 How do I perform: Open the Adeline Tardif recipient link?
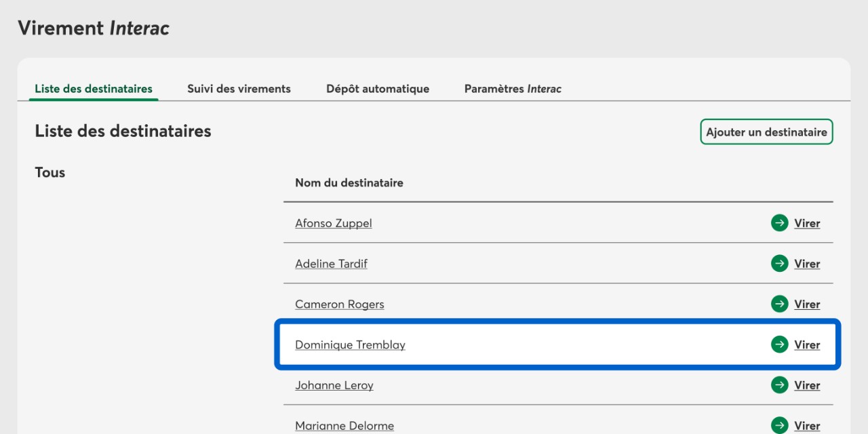[331, 264]
